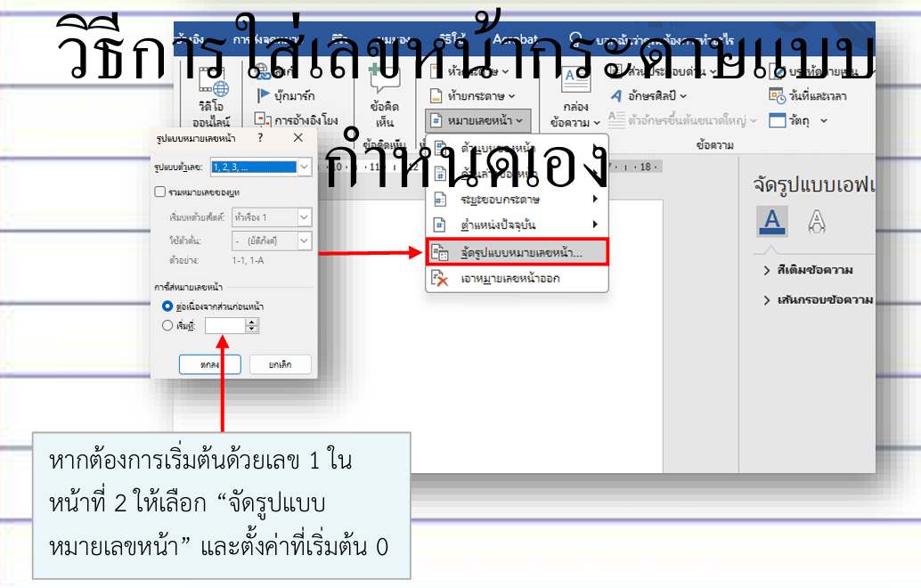Click the date and time (วันที่และเวลา) icon

(x=777, y=95)
